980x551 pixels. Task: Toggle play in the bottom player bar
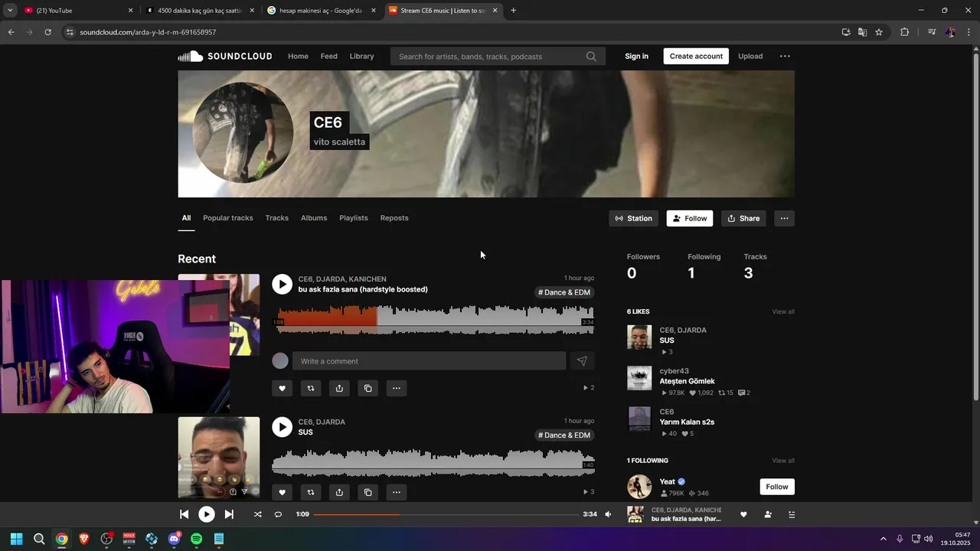point(207,514)
